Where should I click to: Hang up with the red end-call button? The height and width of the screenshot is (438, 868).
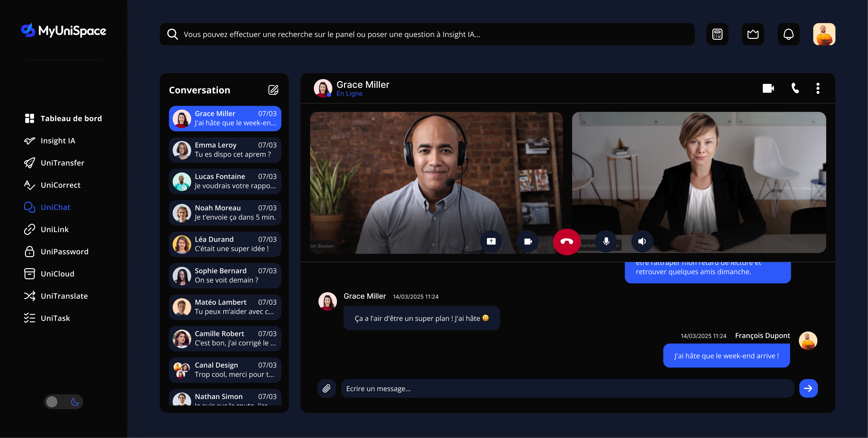tap(567, 241)
